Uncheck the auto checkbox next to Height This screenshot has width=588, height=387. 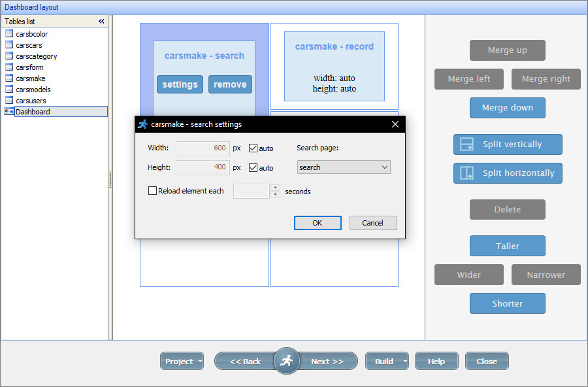coord(252,167)
